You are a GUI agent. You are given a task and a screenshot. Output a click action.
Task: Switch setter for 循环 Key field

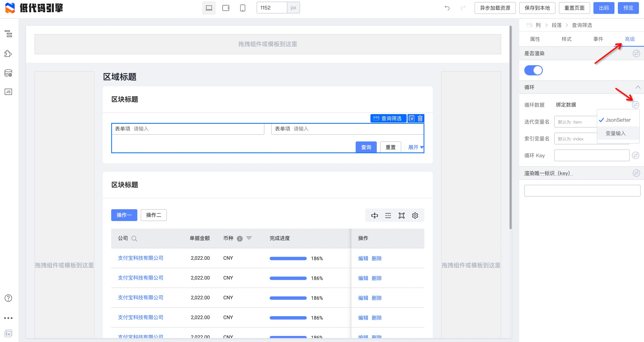click(636, 156)
